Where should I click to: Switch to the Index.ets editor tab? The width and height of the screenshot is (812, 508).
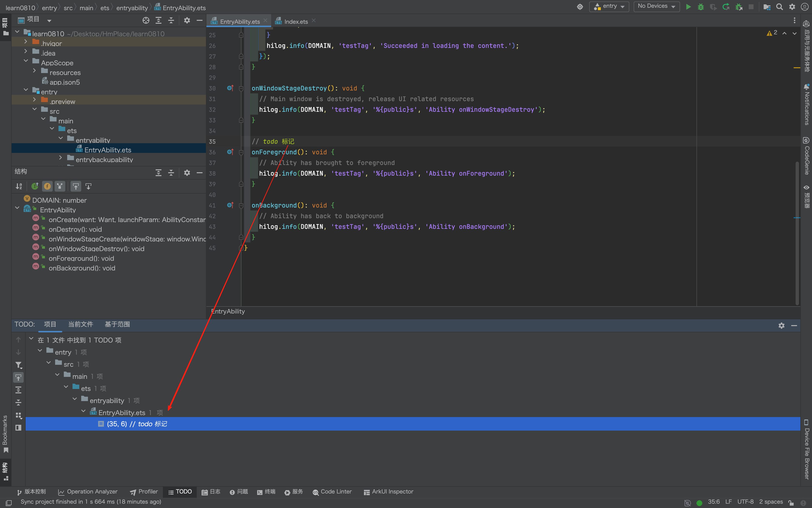point(295,21)
